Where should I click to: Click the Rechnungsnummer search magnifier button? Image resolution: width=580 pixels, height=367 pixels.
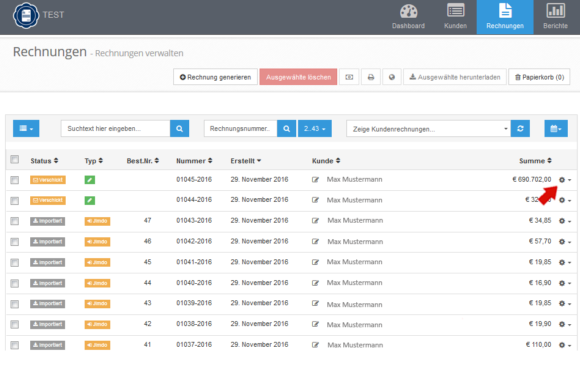(286, 128)
